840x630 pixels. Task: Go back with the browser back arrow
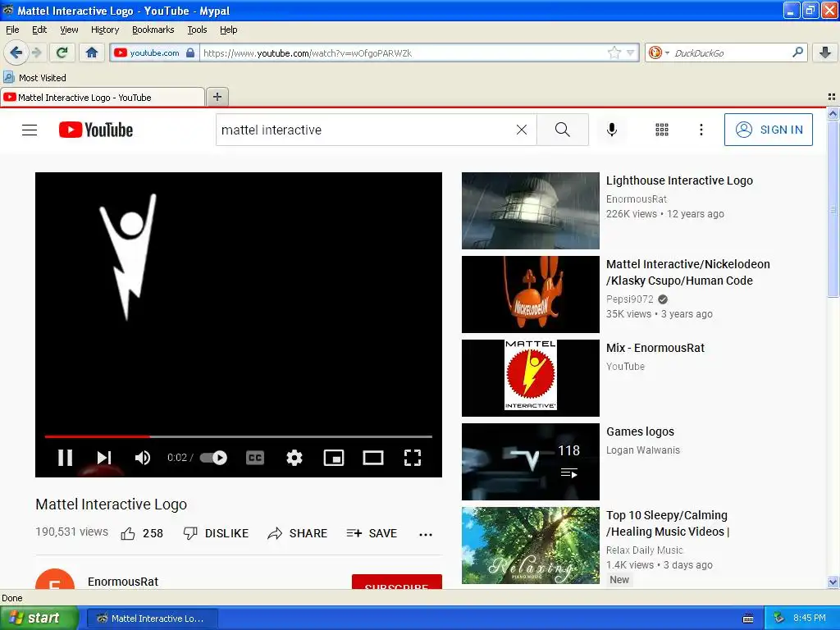16,52
